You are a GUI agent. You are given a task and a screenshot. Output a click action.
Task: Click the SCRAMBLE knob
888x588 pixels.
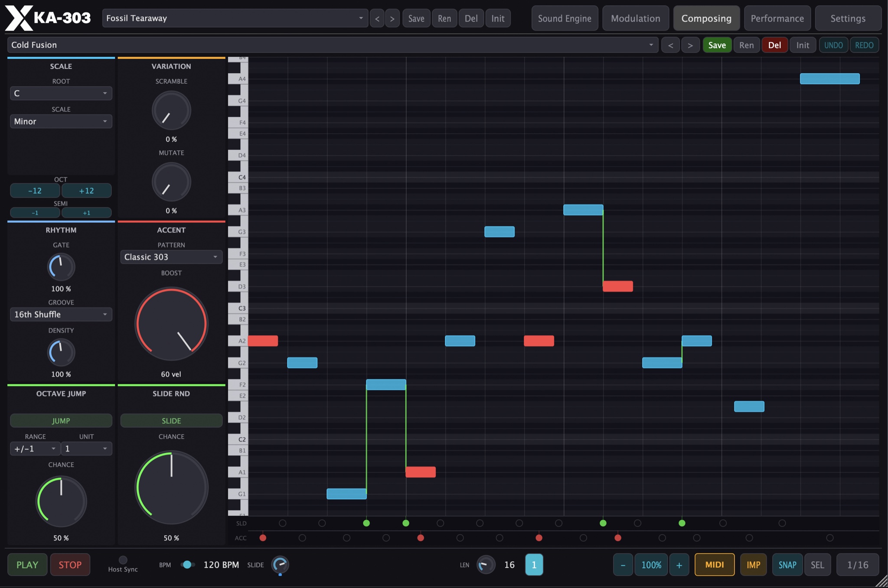pos(171,110)
